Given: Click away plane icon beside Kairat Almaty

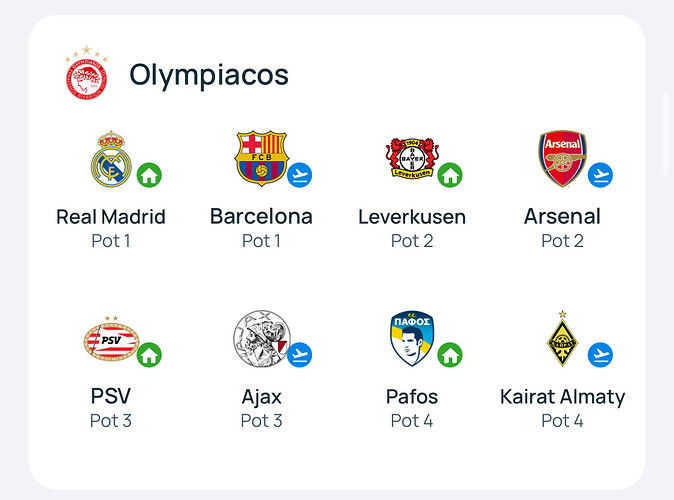Looking at the screenshot, I should [600, 355].
